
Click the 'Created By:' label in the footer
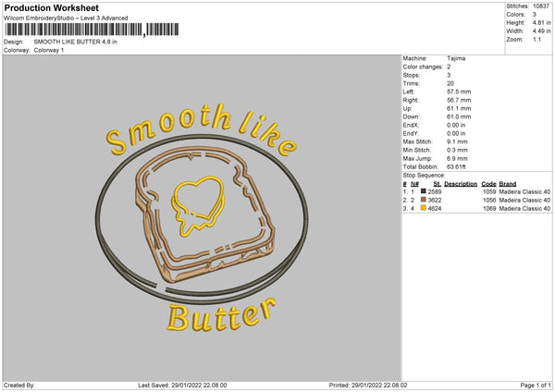click(19, 386)
